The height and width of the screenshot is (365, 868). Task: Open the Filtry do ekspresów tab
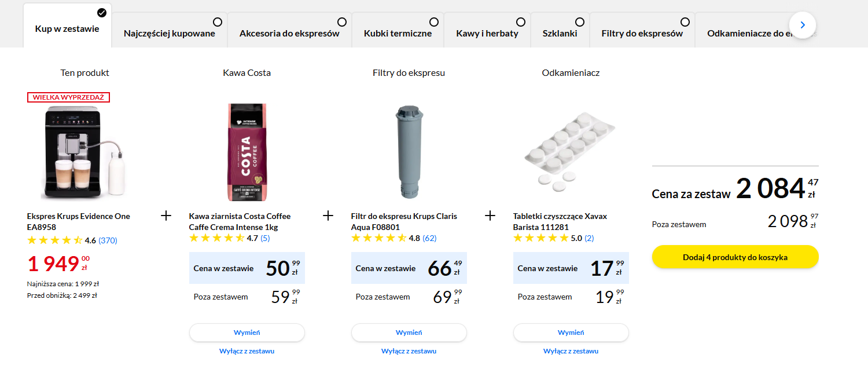[x=642, y=34]
